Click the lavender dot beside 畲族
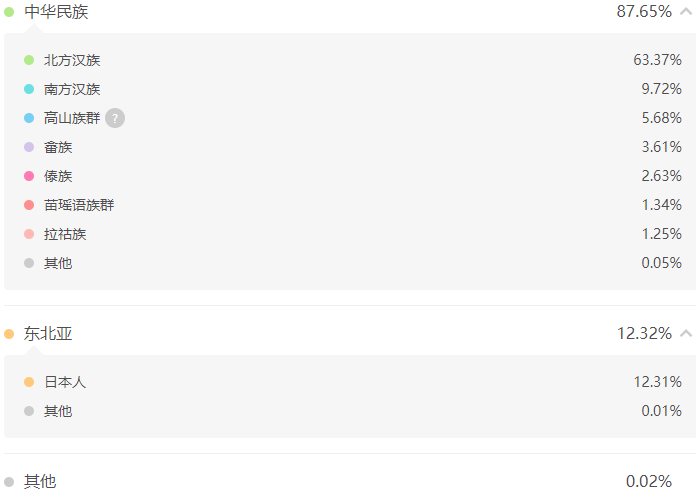This screenshot has height=498, width=696. tap(29, 147)
